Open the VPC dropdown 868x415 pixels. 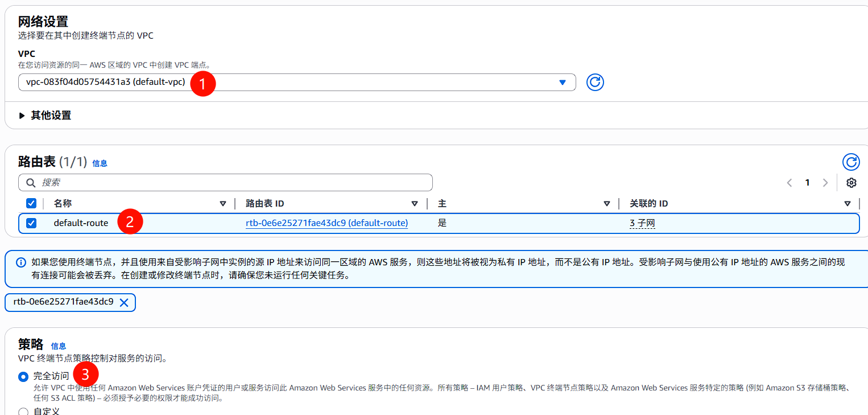click(297, 82)
